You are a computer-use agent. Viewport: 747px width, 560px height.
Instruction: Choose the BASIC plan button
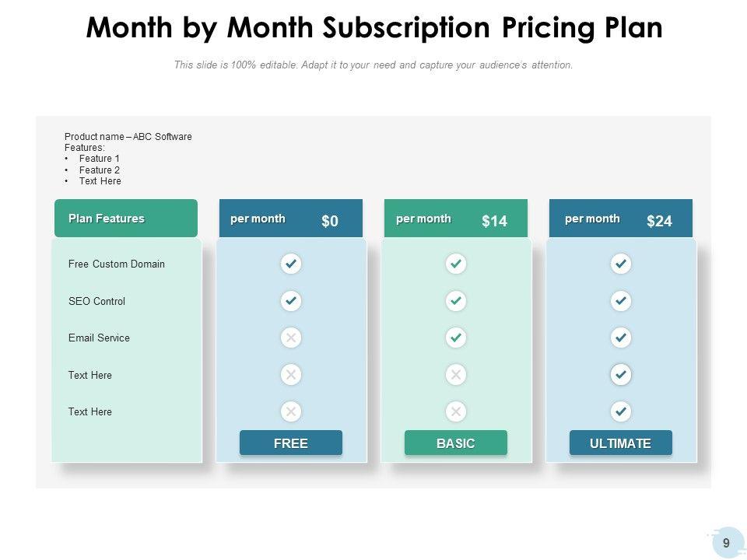(x=456, y=443)
